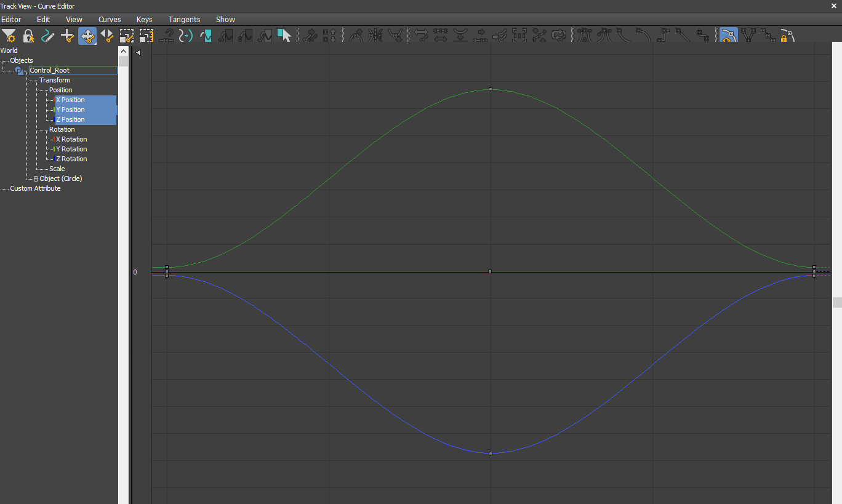Set key tangents to Step
Viewport: 842px width, 504px height.
pos(662,35)
